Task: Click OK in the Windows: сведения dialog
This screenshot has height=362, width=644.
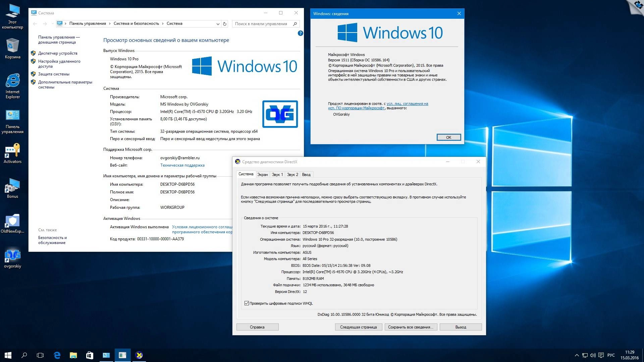Action: [x=449, y=137]
